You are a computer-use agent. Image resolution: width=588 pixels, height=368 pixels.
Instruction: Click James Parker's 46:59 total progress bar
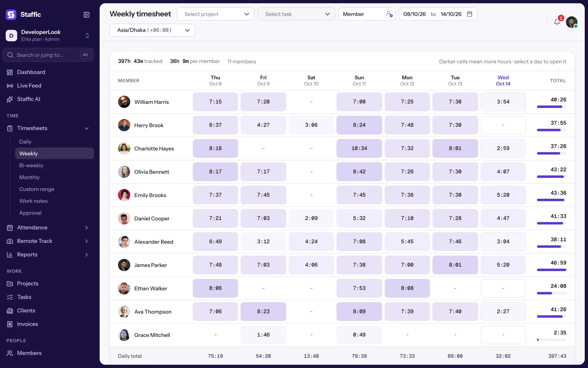[552, 270]
